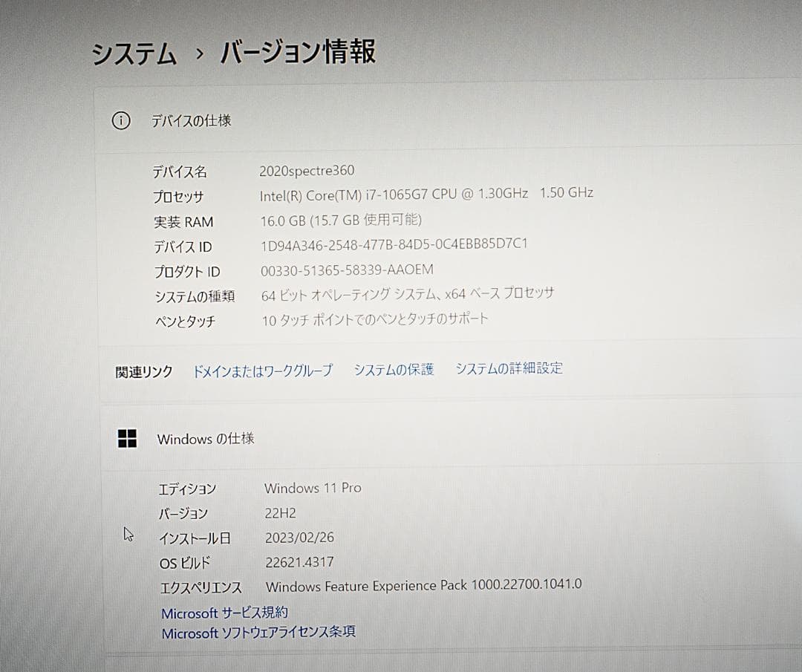The height and width of the screenshot is (672, 802).
Task: Click the ペンとタッチ label
Action: (x=185, y=322)
